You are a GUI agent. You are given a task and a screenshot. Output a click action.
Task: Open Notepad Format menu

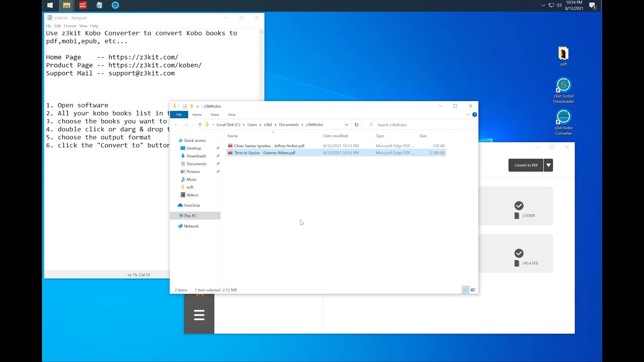pyautogui.click(x=70, y=26)
